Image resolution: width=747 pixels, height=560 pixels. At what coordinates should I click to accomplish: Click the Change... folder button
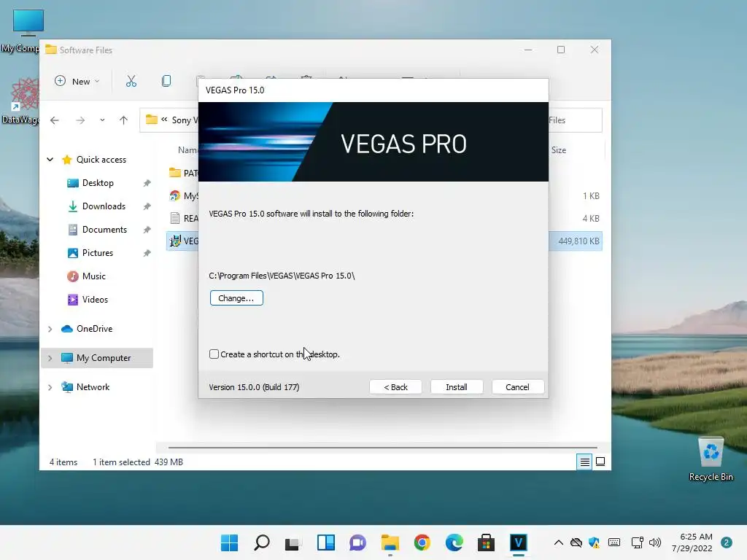[236, 298]
